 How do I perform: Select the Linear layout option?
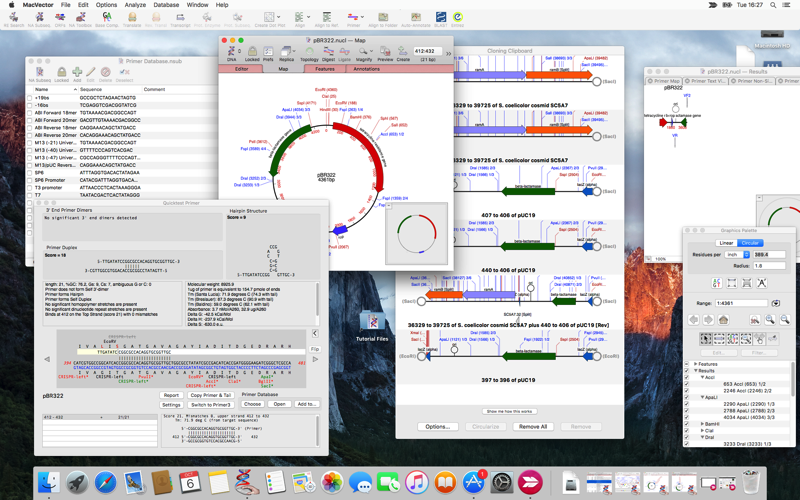726,243
